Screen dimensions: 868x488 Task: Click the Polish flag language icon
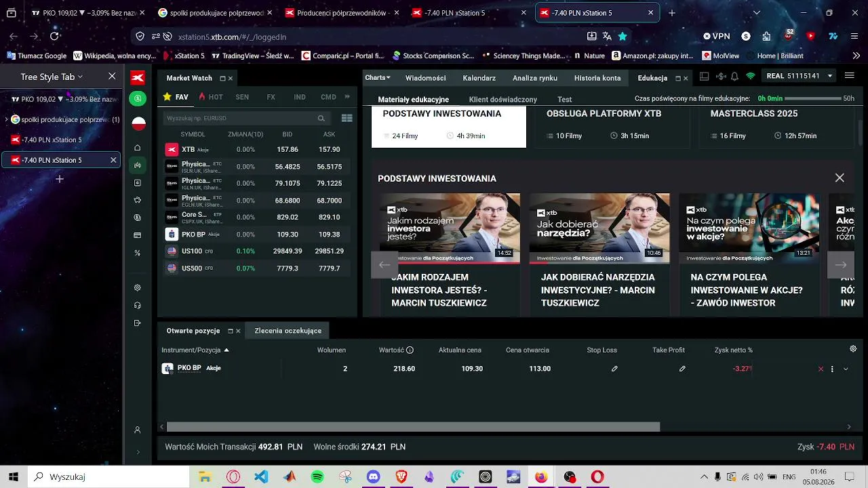click(138, 123)
